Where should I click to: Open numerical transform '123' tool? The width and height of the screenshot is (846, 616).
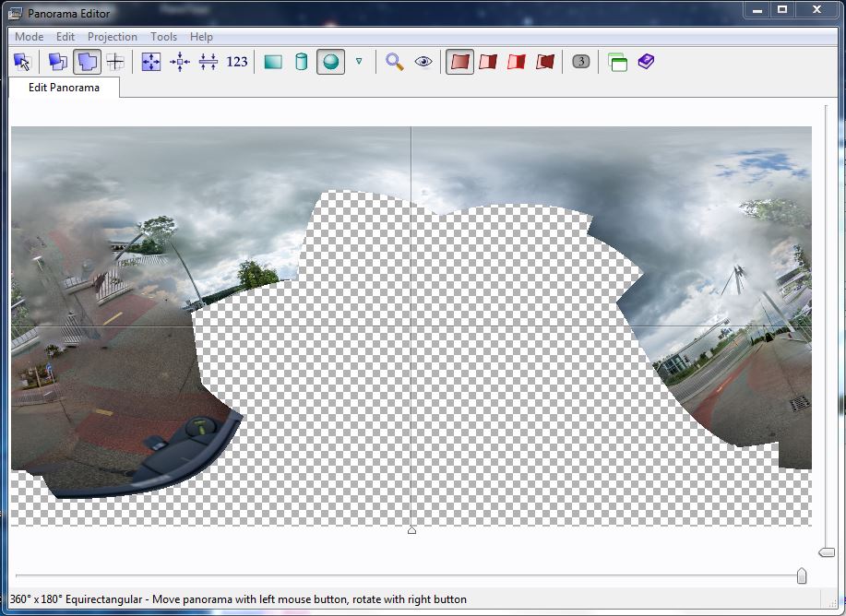pyautogui.click(x=237, y=62)
